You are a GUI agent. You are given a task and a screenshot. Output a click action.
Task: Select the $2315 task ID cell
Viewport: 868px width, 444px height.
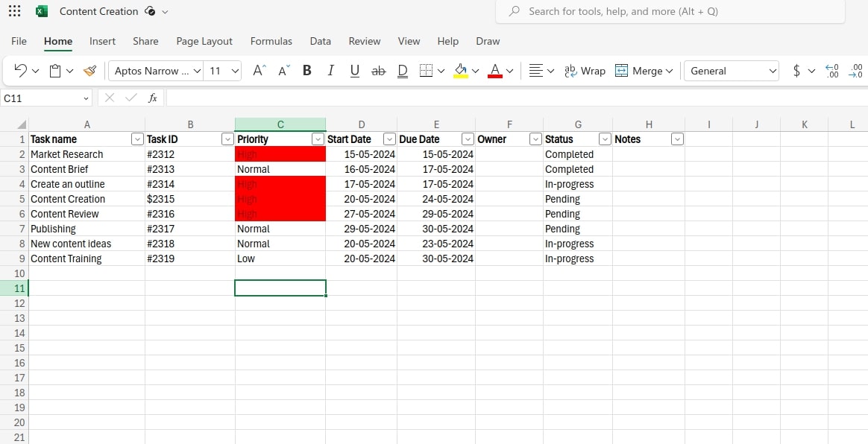(190, 199)
